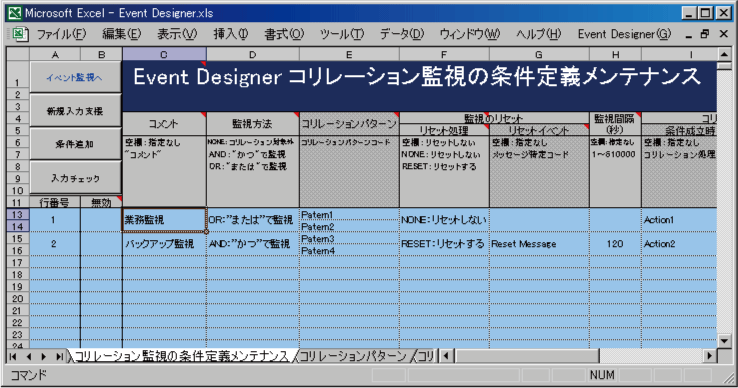Select column D header
This screenshot has width=738, height=388.
tap(253, 54)
